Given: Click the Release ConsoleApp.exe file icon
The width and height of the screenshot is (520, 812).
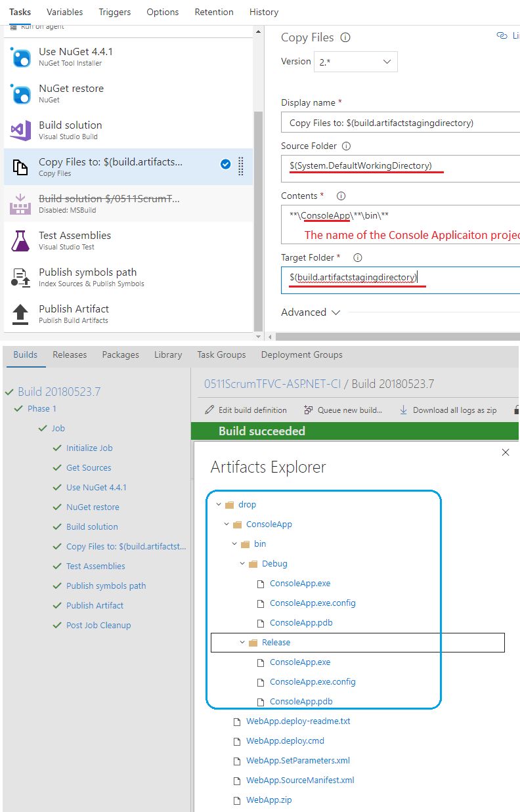Looking at the screenshot, I should pos(261,662).
